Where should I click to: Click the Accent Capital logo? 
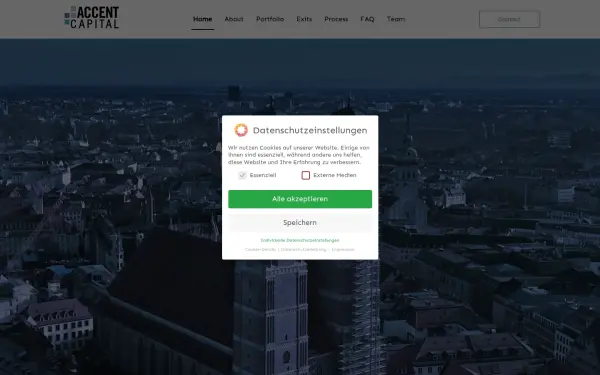tap(92, 17)
